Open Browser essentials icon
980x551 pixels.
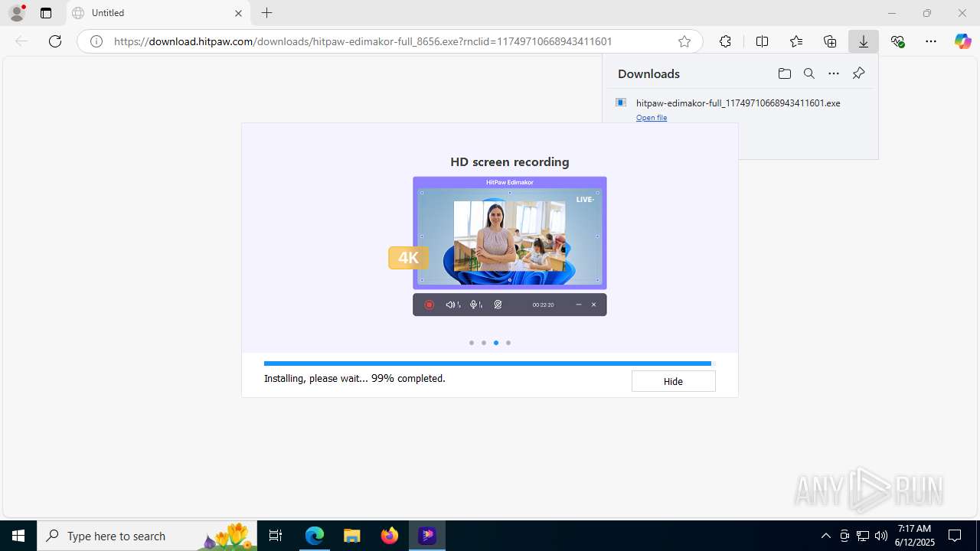[x=897, y=41]
